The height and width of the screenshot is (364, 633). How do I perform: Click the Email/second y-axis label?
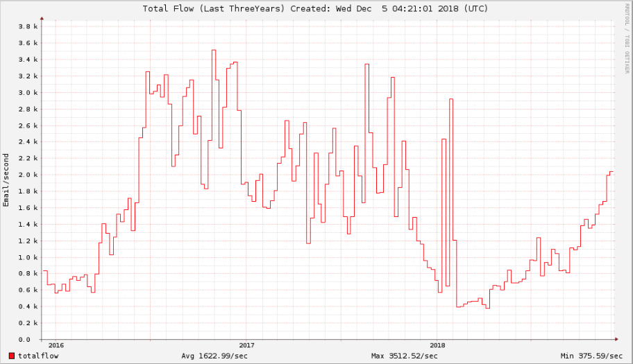(x=6, y=180)
